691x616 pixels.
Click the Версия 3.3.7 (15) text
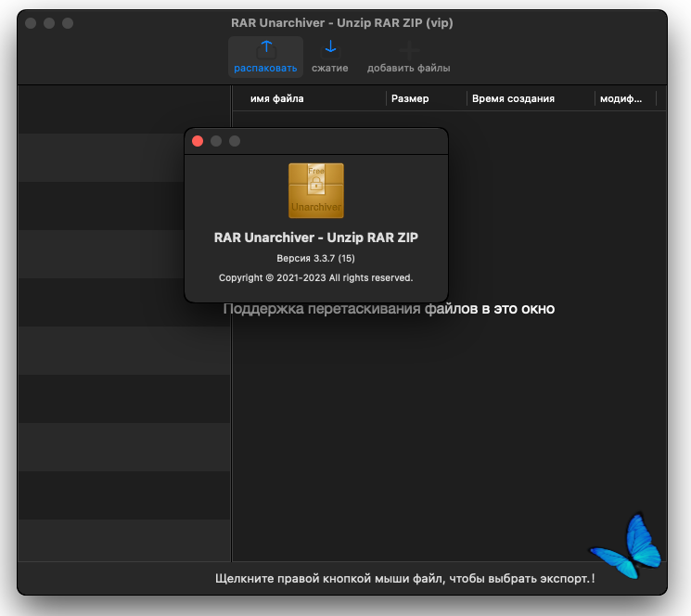(x=315, y=258)
